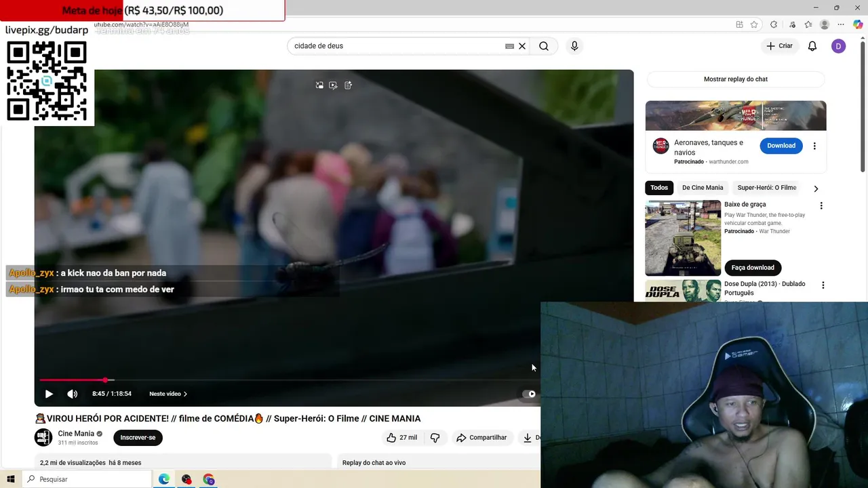Click the split-screen icon in the address bar
Viewport: 868px width, 488px height.
pos(739,24)
